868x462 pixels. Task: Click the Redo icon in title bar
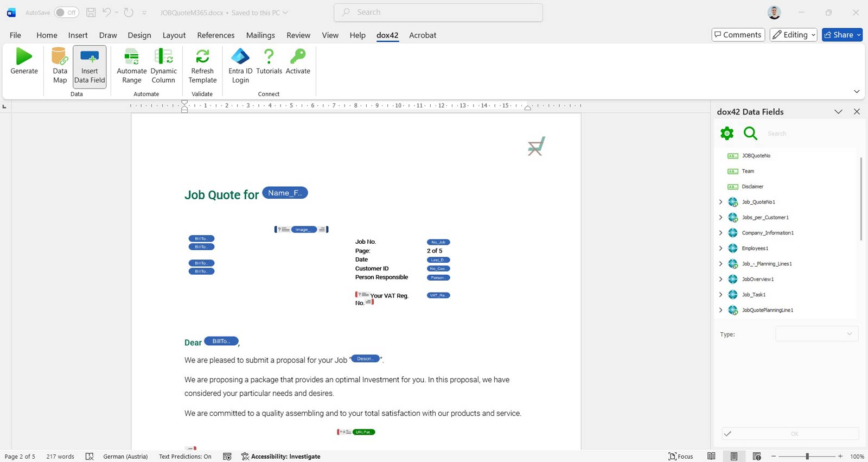[x=129, y=12]
